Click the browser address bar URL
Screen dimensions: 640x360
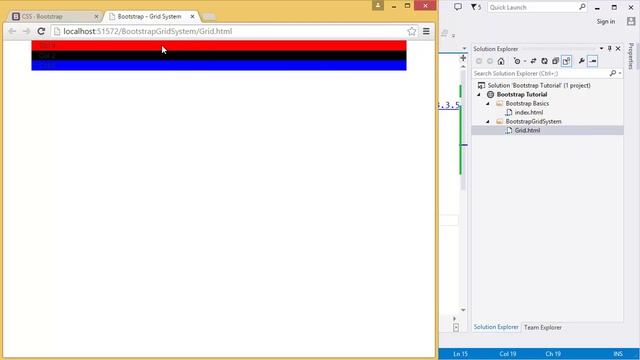[148, 31]
